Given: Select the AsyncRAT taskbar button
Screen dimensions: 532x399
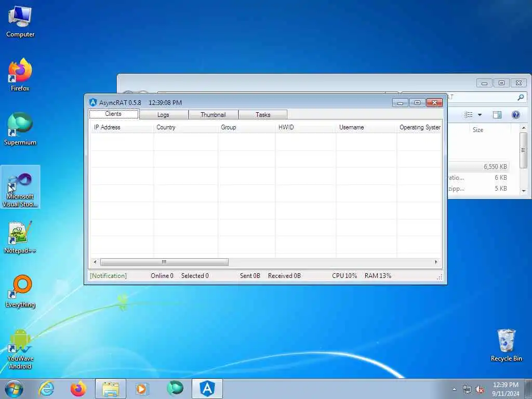Looking at the screenshot, I should tap(207, 389).
